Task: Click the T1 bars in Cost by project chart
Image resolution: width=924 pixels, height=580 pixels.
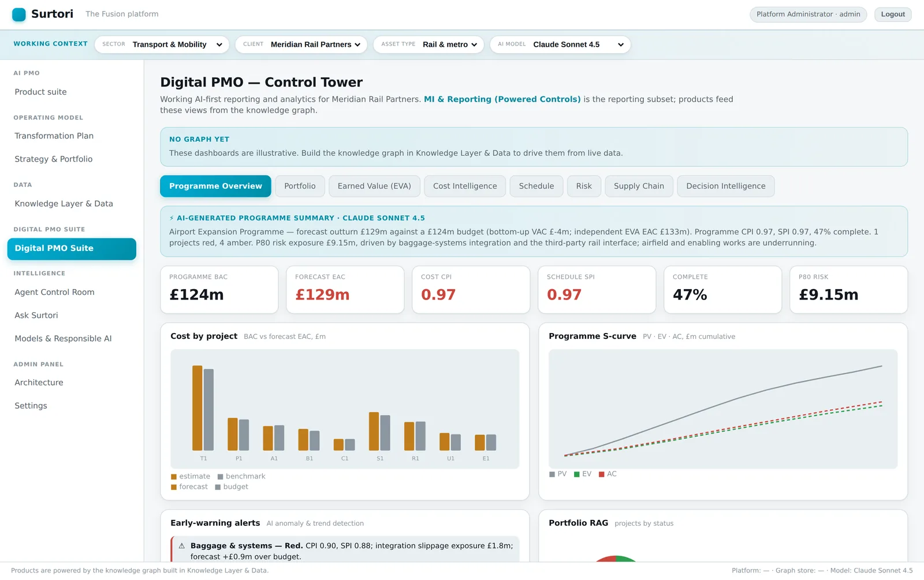Action: coord(203,408)
